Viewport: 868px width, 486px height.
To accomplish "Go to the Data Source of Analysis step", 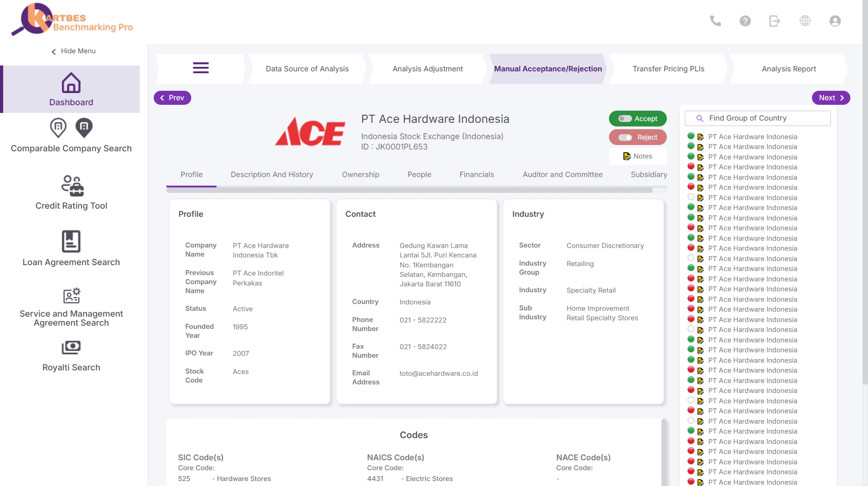I will click(307, 69).
